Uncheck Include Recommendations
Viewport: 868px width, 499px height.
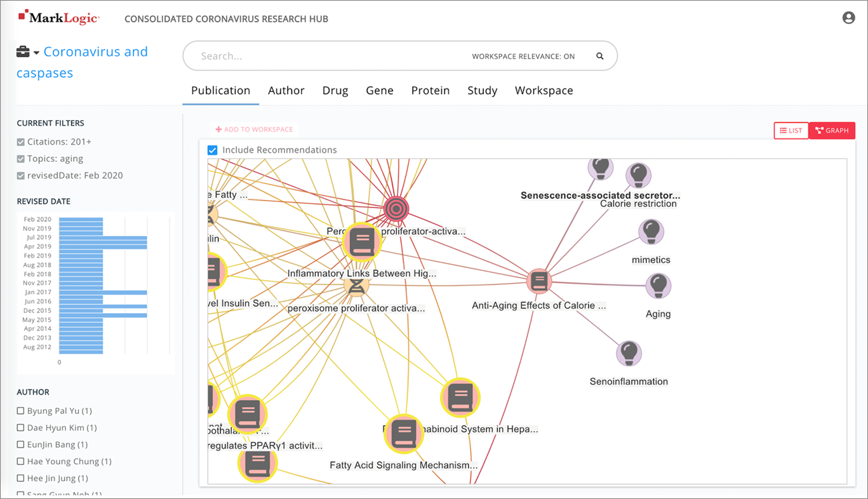tap(213, 150)
